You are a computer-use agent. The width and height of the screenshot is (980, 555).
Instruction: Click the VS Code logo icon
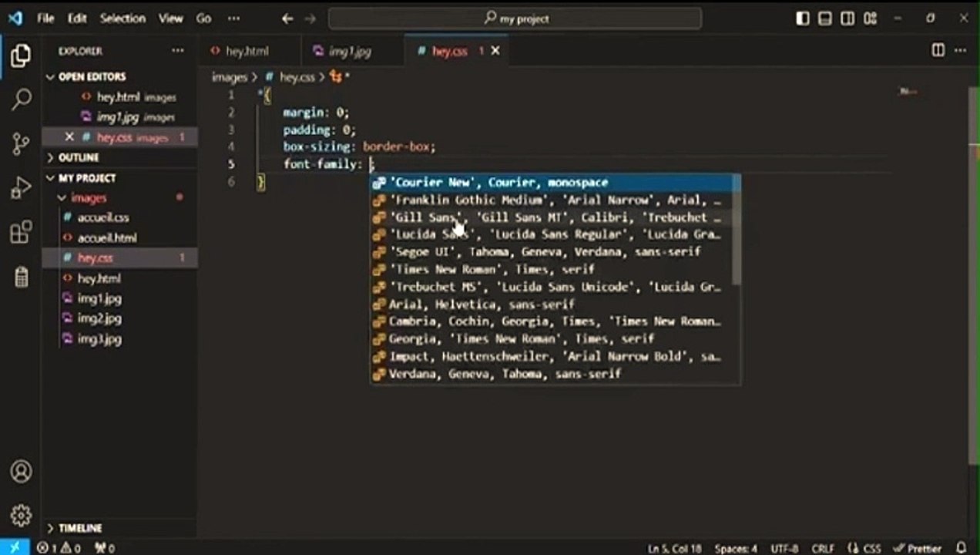pos(15,18)
